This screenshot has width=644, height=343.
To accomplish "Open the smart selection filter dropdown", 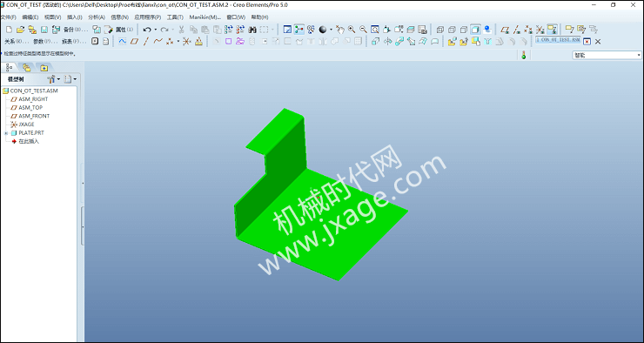I will coord(607,55).
